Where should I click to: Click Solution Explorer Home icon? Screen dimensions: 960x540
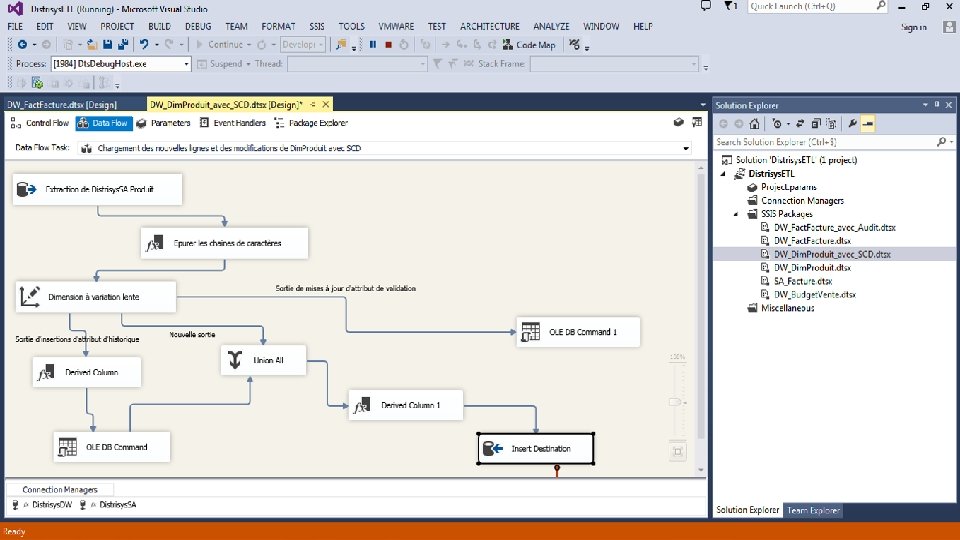(754, 124)
